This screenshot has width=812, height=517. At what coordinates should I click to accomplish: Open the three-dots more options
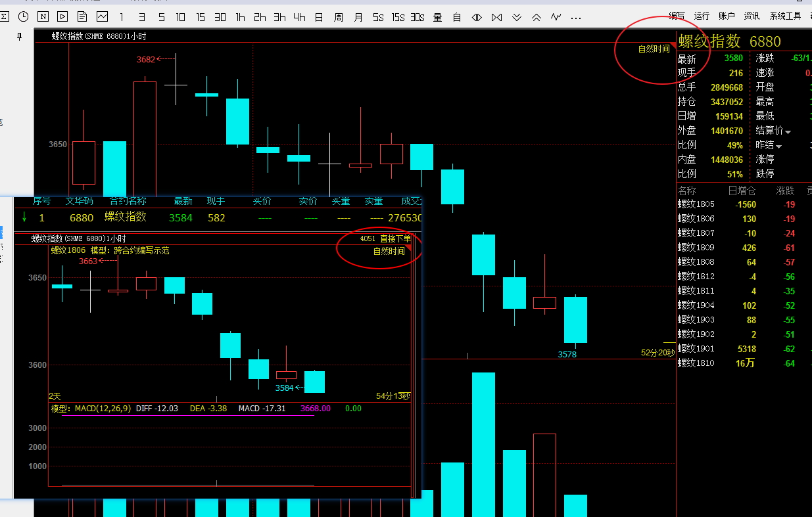576,17
